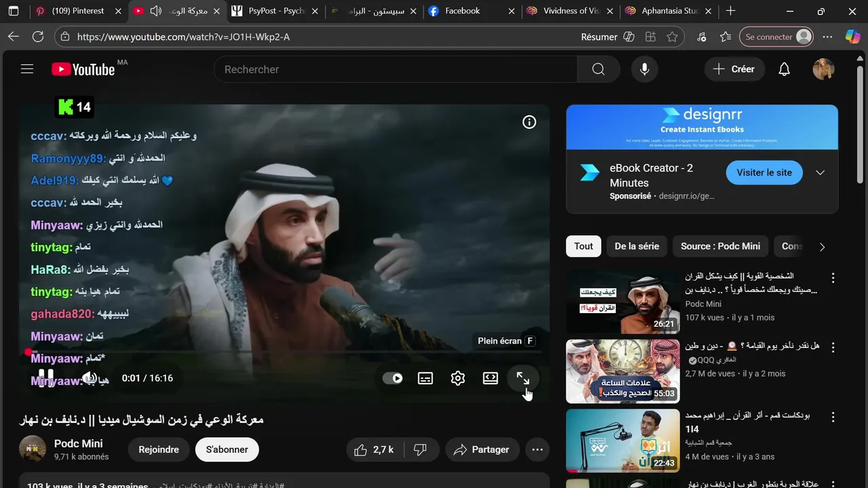This screenshot has height=488, width=868.
Task: Open more actions ellipsis below video
Action: (x=537, y=449)
